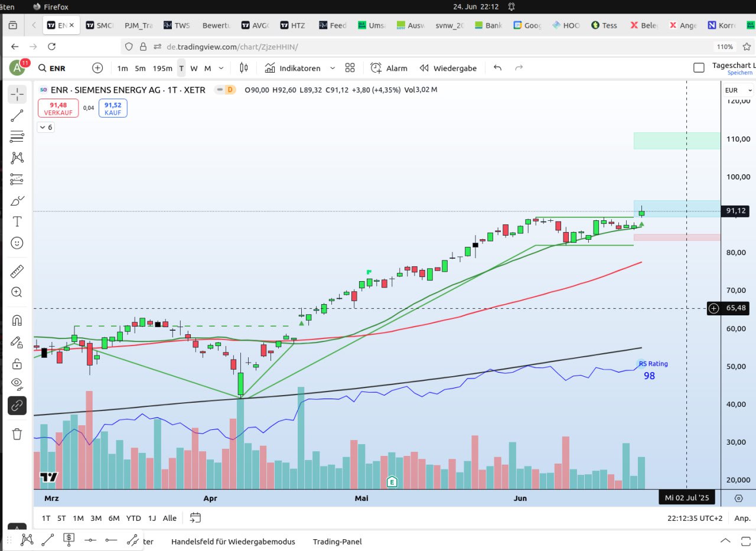Open the emoji sticker tool
The image size is (756, 551).
pos(17,243)
